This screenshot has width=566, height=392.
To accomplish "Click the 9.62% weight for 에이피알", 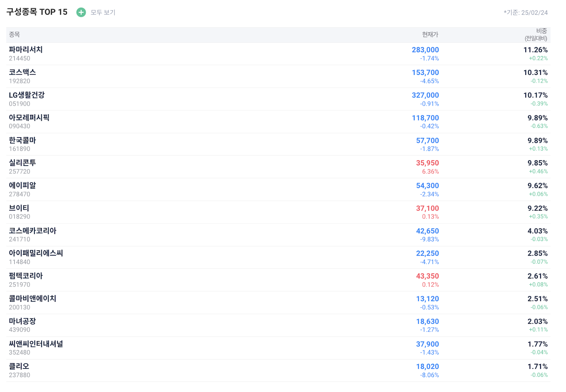I will pos(538,186).
